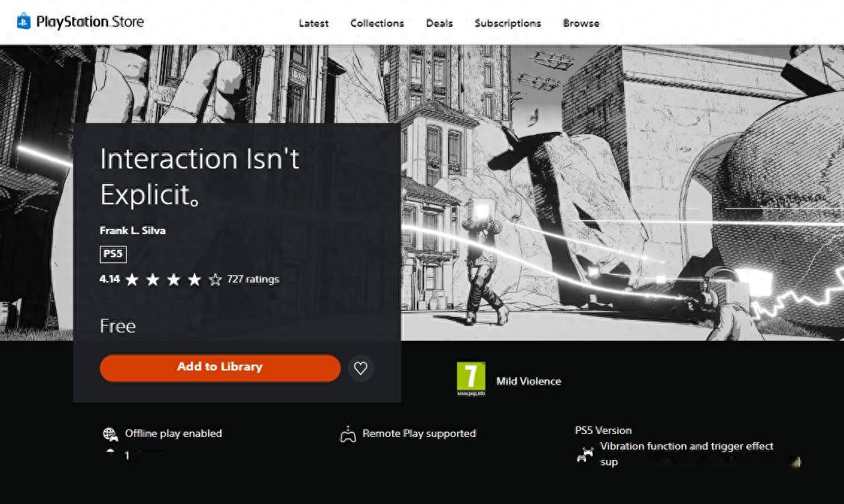Click the PS5 platform badge
This screenshot has width=844, height=504.
click(x=113, y=254)
